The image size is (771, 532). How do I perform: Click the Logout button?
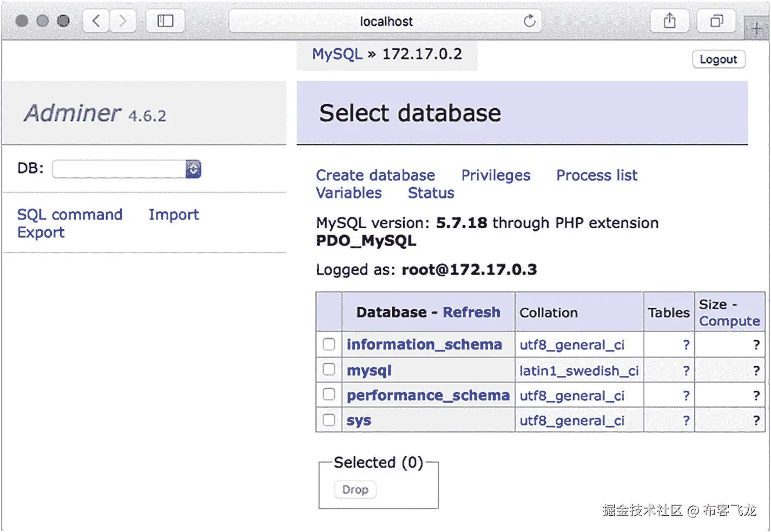coord(719,59)
